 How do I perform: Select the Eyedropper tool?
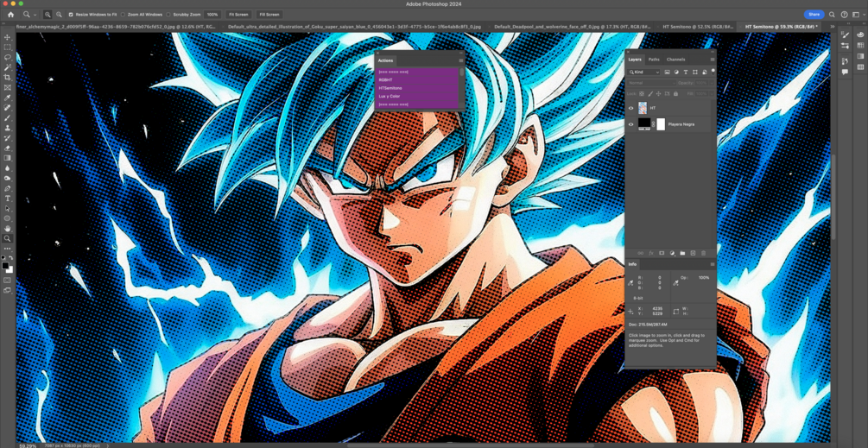8,98
